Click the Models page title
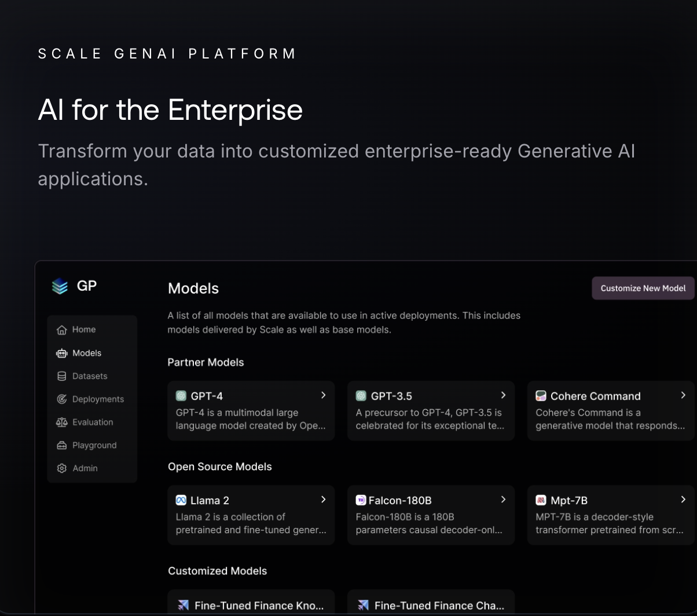The width and height of the screenshot is (697, 616). pos(193,288)
